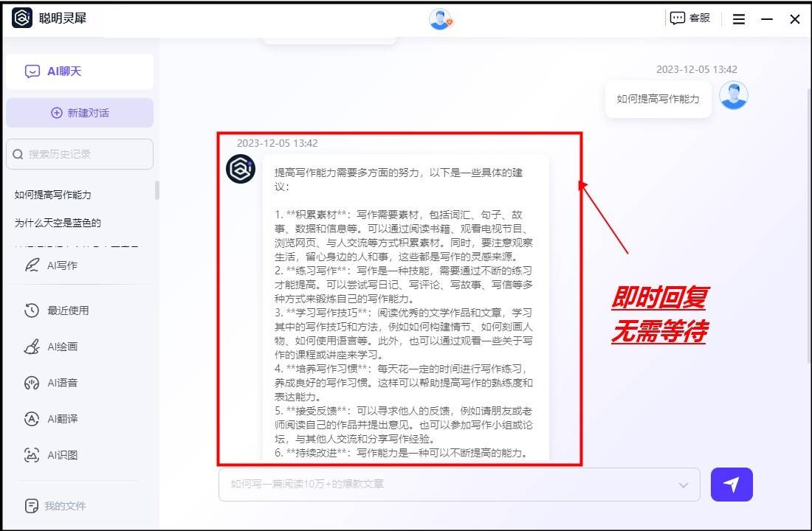The height and width of the screenshot is (531, 812).
Task: Open history item 如何提高写作能力
Action: point(53,195)
